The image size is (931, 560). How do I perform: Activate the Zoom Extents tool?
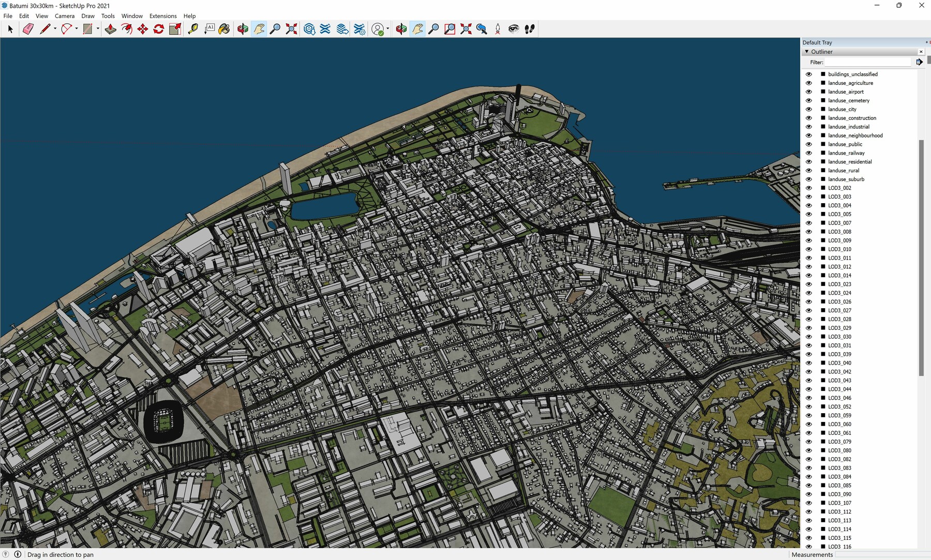[291, 29]
